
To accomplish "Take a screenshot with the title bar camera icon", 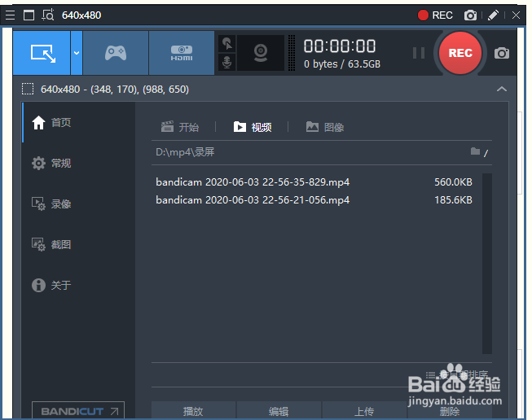I will [x=470, y=15].
